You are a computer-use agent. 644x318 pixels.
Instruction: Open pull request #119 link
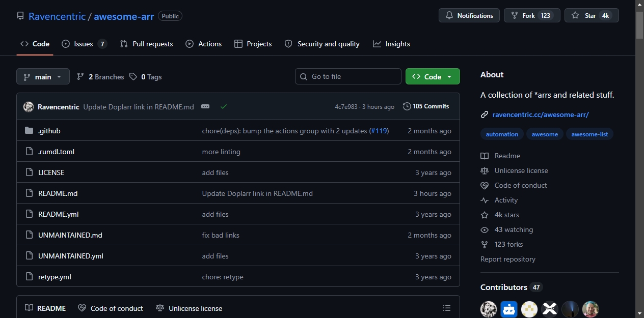[379, 131]
